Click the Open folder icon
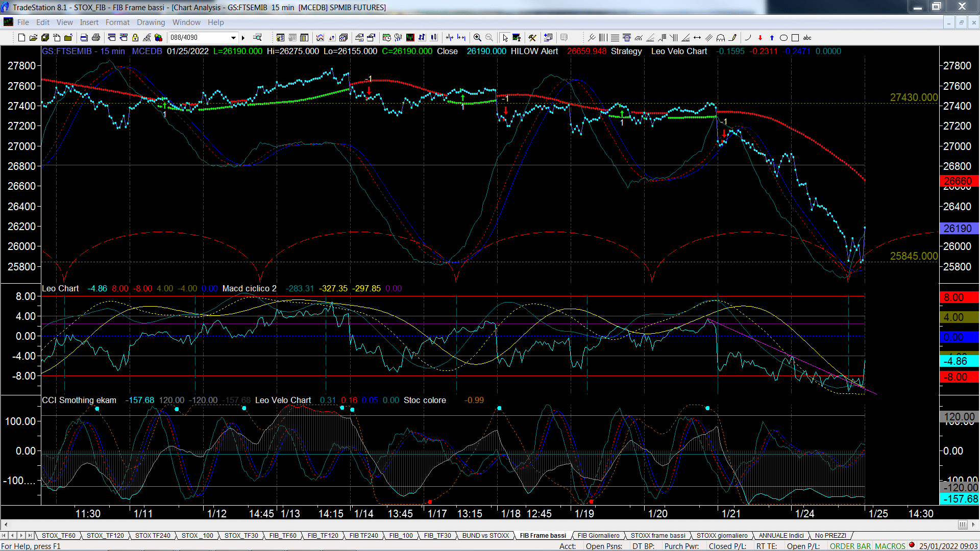The height and width of the screenshot is (551, 980). 33,38
